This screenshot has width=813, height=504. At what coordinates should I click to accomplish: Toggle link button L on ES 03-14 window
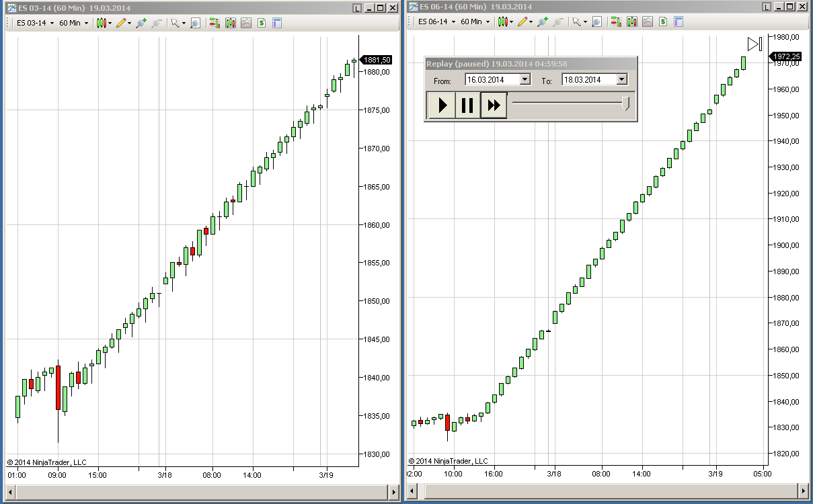click(357, 7)
